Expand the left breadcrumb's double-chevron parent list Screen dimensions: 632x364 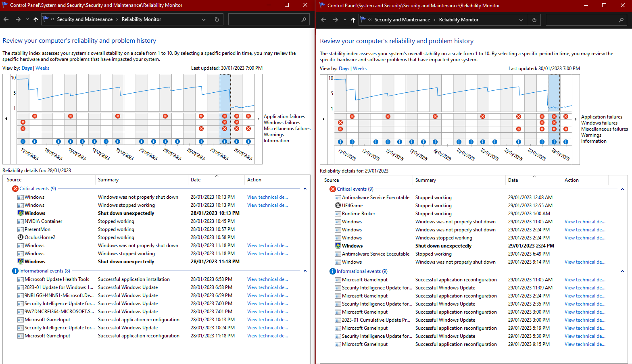pos(52,19)
